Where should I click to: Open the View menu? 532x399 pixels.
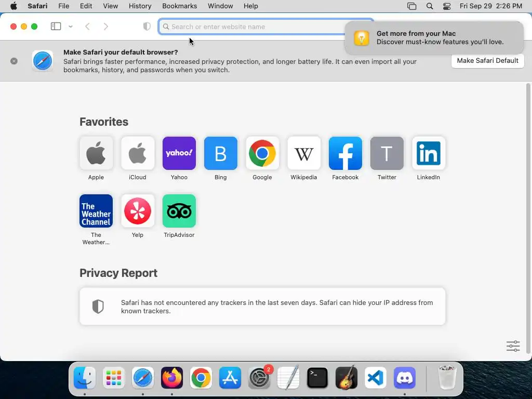click(x=110, y=6)
